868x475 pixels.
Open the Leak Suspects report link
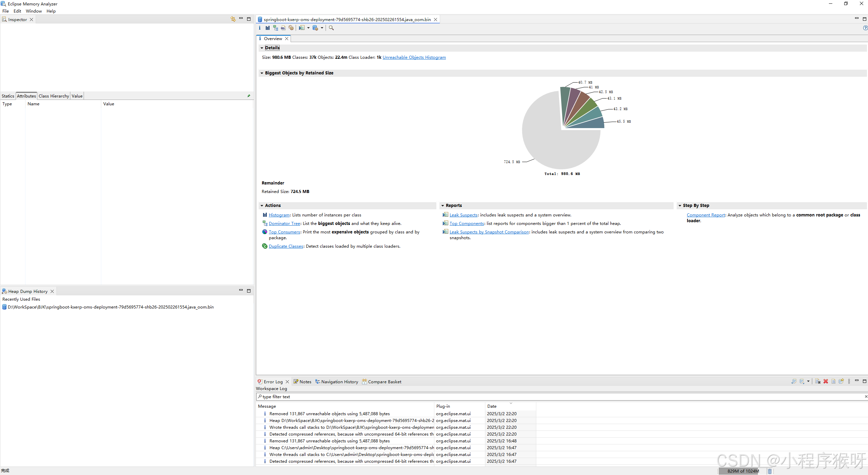[463, 215]
